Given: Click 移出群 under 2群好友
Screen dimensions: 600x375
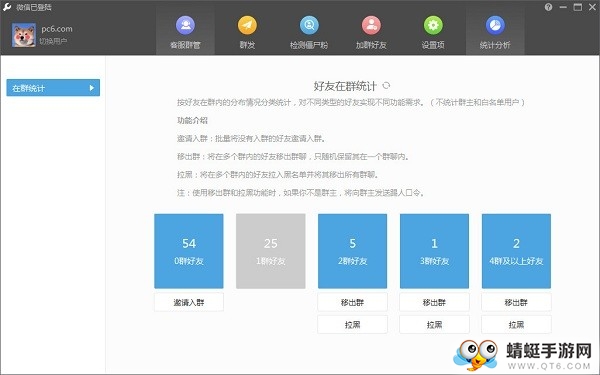Looking at the screenshot, I should (352, 302).
